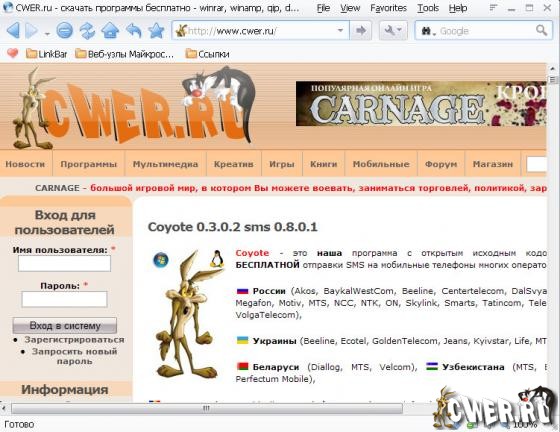Viewport: 560px width, 432px height.
Task: Click the red Coyote program link
Action: (252, 253)
